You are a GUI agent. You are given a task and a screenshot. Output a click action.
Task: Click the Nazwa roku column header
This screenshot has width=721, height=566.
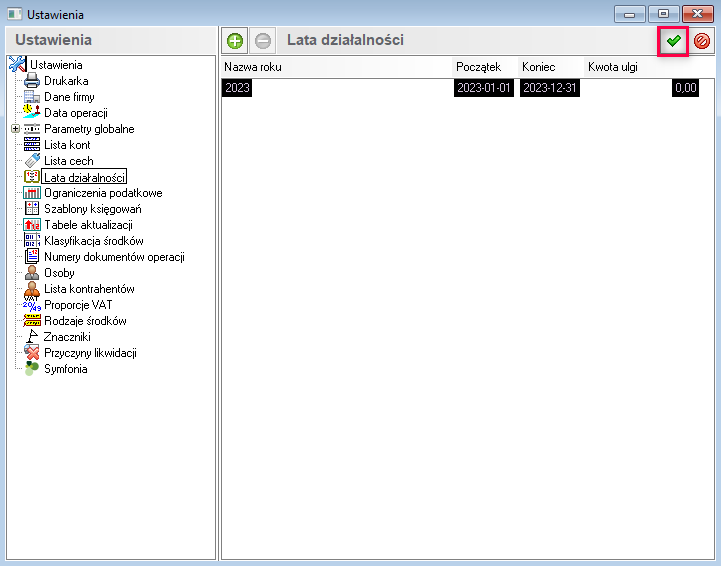pos(337,67)
